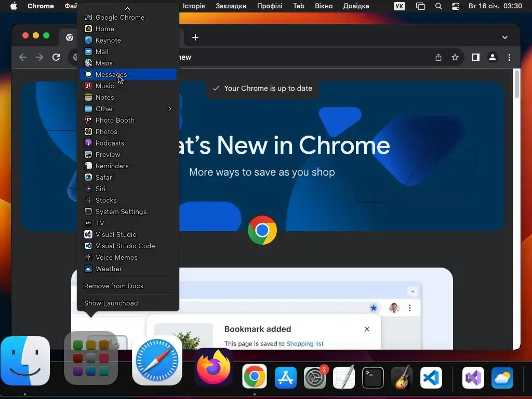Select Google Chrome in the app list
Screen dimensions: 532x399
[x=128, y=17]
